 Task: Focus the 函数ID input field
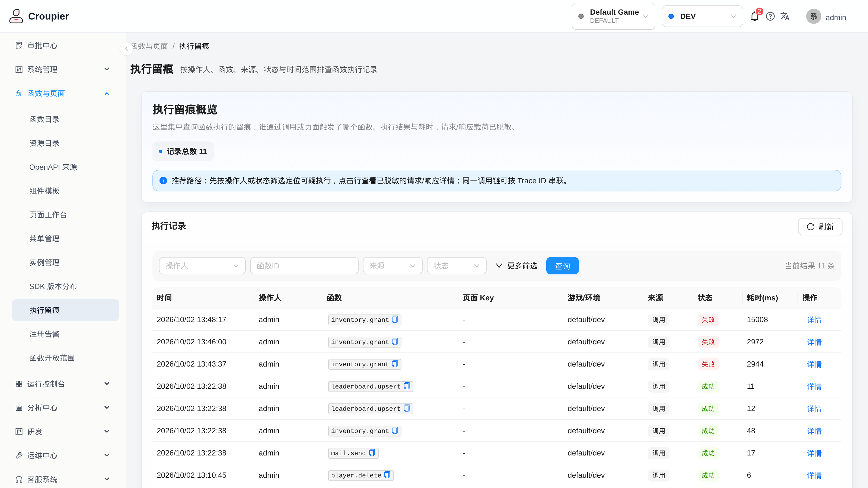pos(304,266)
